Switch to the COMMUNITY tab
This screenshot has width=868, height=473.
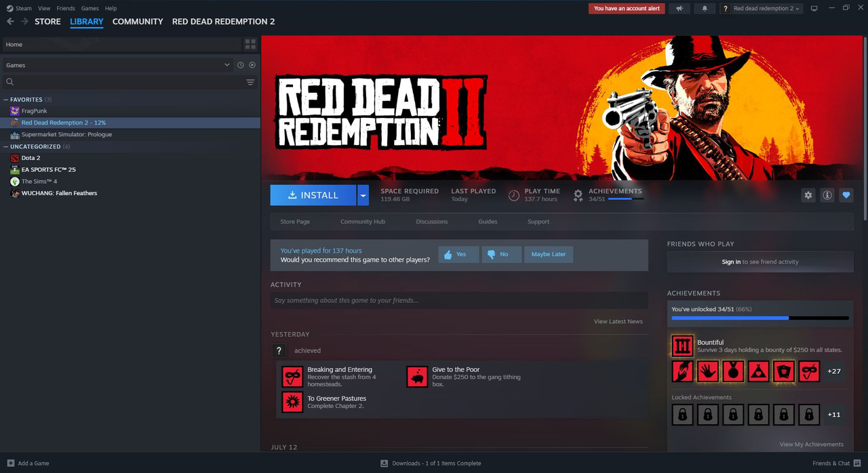[x=138, y=22]
